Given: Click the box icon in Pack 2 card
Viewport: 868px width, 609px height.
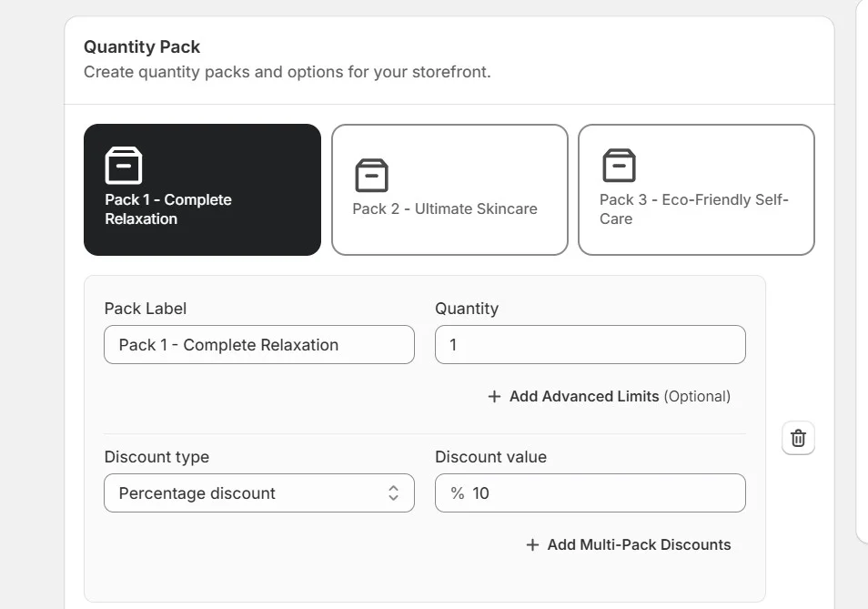Looking at the screenshot, I should [x=371, y=175].
